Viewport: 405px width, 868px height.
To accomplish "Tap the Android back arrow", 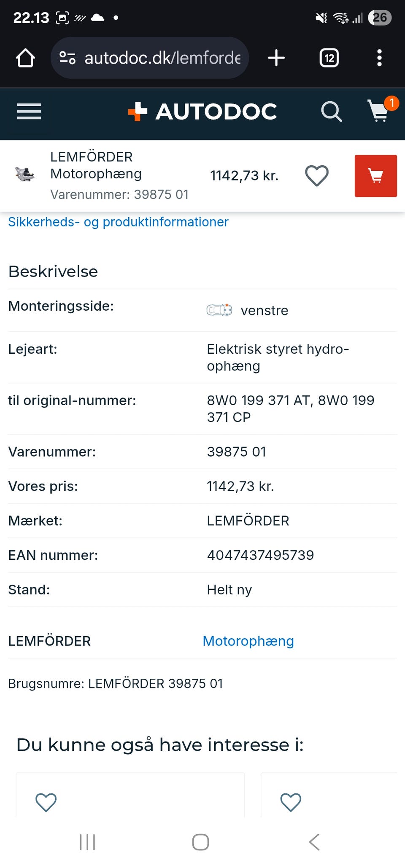I will tap(314, 842).
